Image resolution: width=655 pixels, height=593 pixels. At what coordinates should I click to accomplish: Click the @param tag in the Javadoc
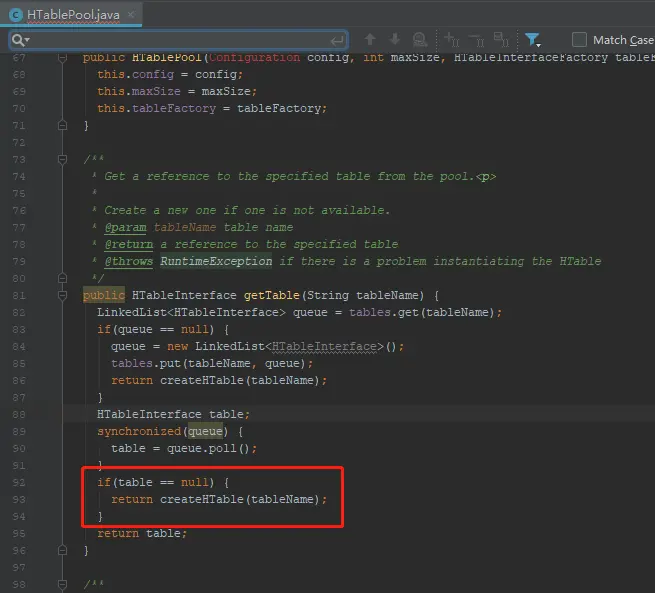(125, 228)
